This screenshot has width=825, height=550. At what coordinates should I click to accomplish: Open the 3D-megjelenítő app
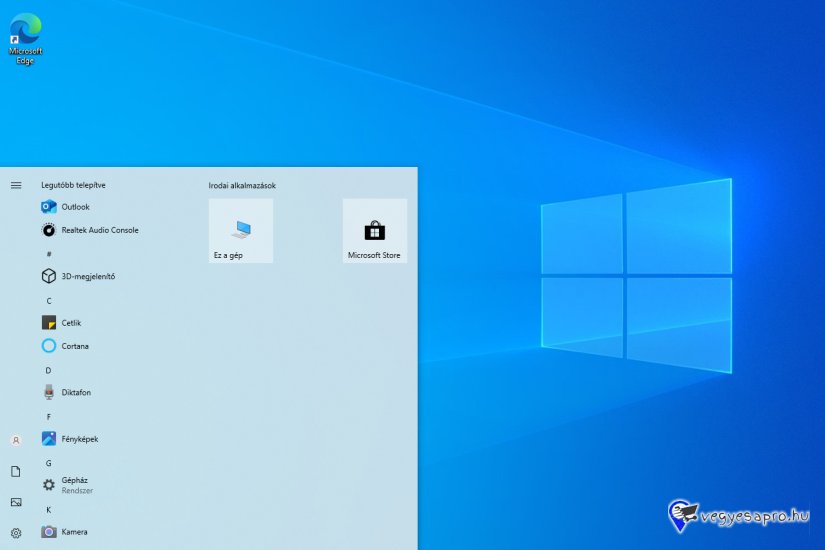coord(87,276)
